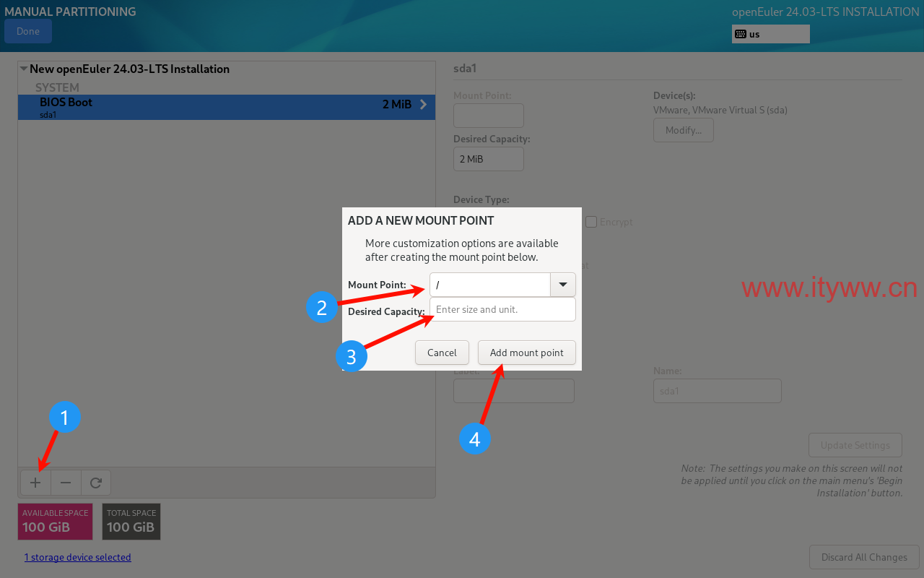Viewport: 924px width, 578px height.
Task: Click the Update Settings button
Action: point(855,445)
